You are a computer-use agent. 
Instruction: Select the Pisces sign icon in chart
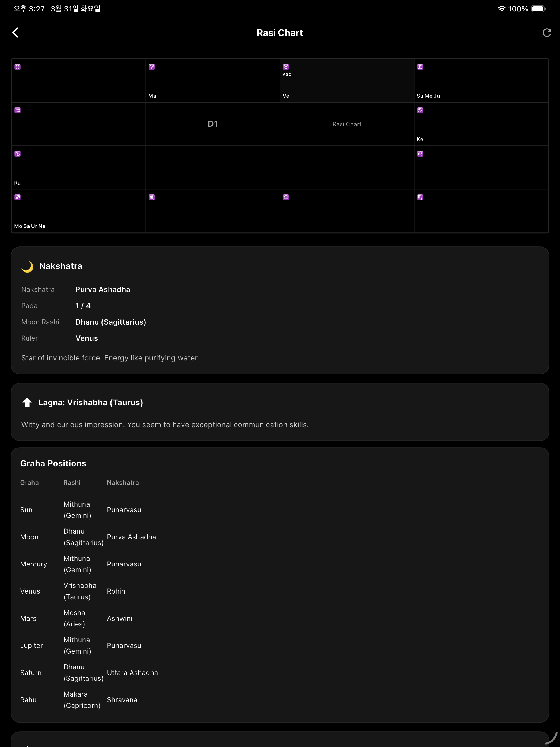18,67
